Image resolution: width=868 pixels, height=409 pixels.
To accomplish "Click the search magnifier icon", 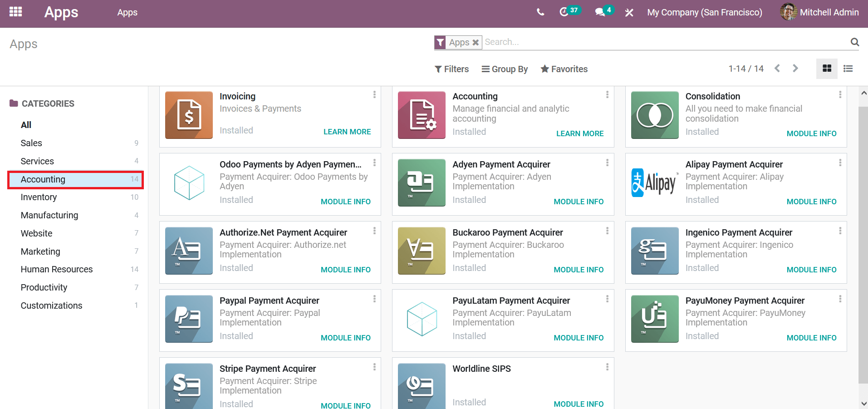I will pos(855,42).
